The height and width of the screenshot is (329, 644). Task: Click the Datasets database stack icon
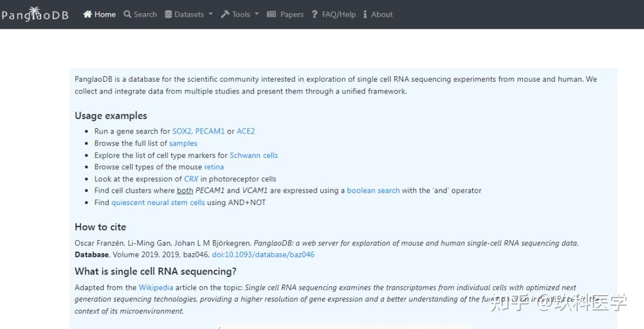(x=168, y=14)
